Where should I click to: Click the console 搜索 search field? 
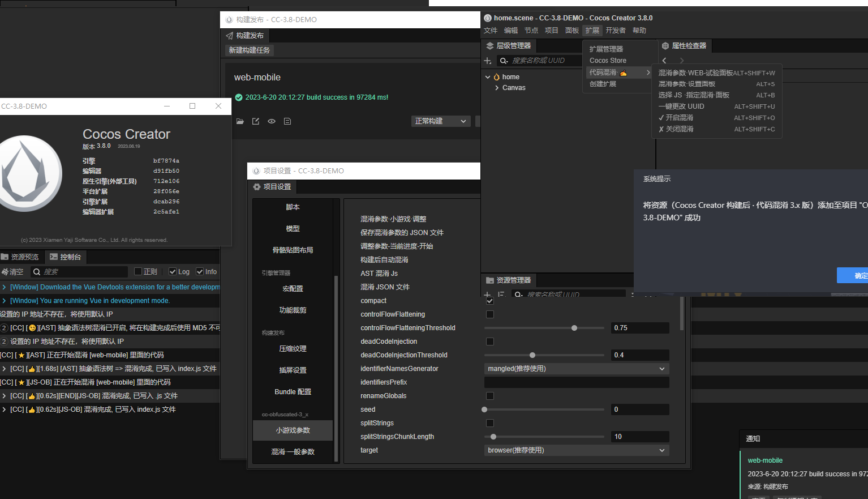(80, 272)
